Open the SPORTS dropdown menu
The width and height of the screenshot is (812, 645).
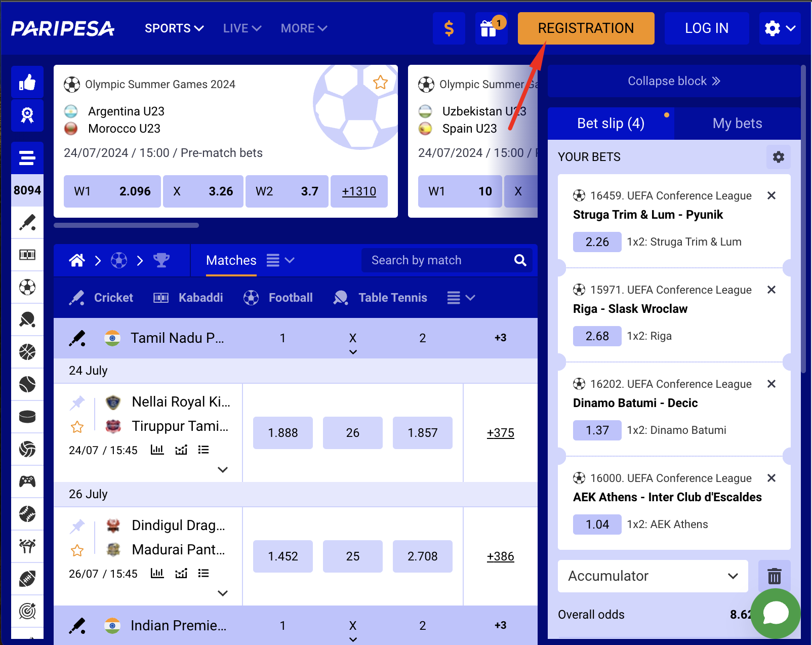(x=174, y=28)
